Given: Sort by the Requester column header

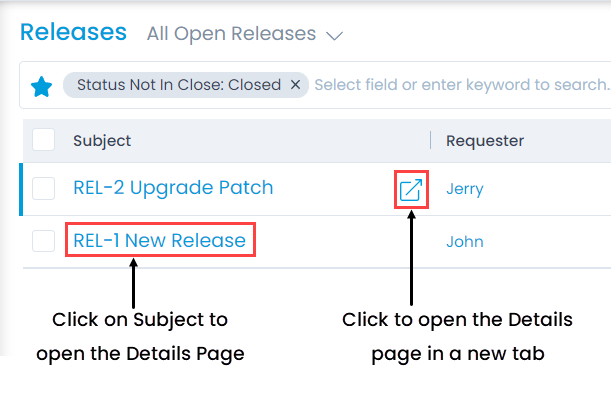Looking at the screenshot, I should coord(485,141).
